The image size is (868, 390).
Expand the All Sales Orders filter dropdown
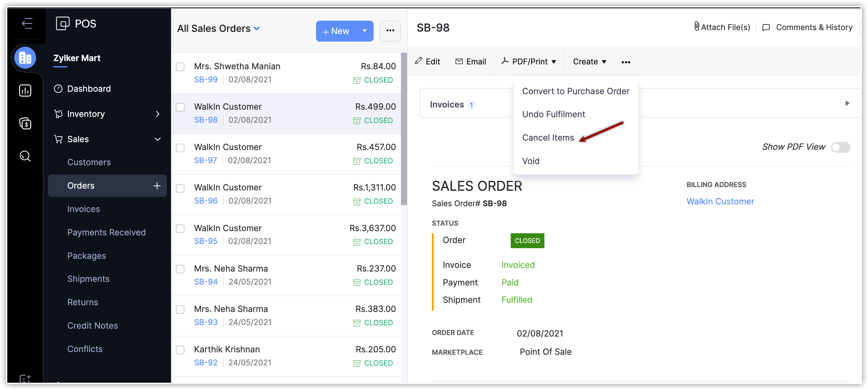256,29
